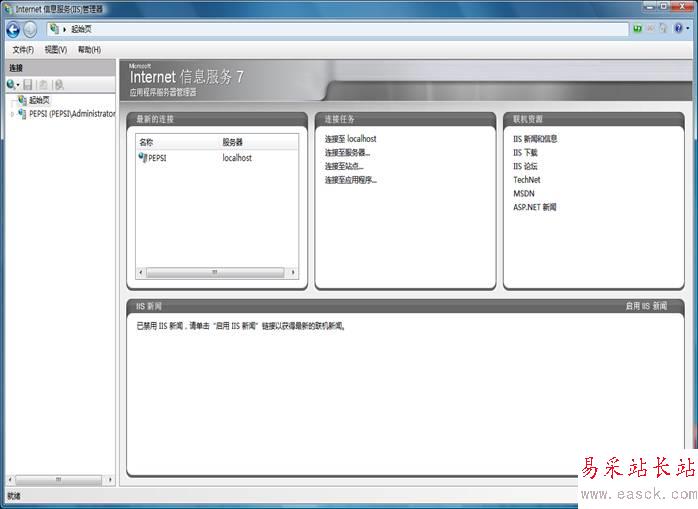Select PEPSI (PEPSI\Administrator) tree item
This screenshot has height=509, width=698.
coord(72,114)
